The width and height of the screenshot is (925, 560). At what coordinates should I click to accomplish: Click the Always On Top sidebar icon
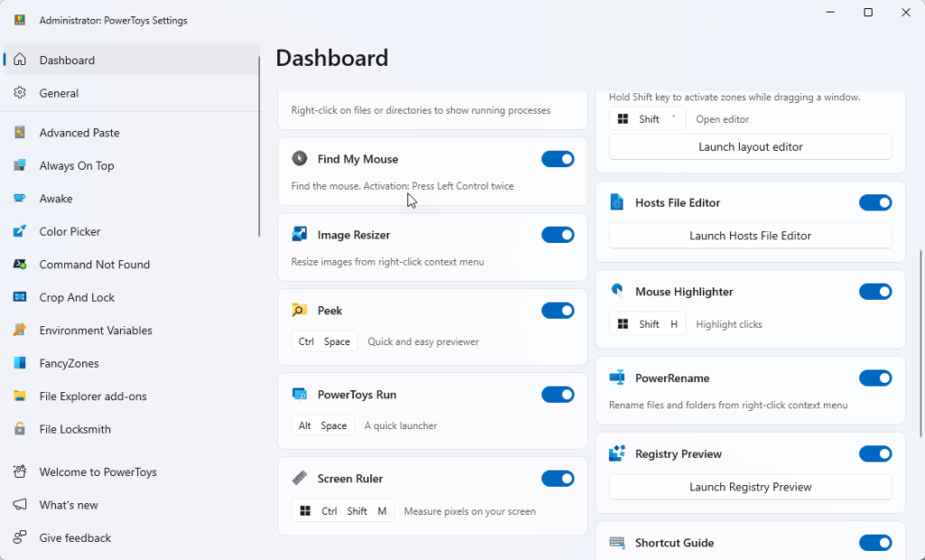[x=20, y=165]
